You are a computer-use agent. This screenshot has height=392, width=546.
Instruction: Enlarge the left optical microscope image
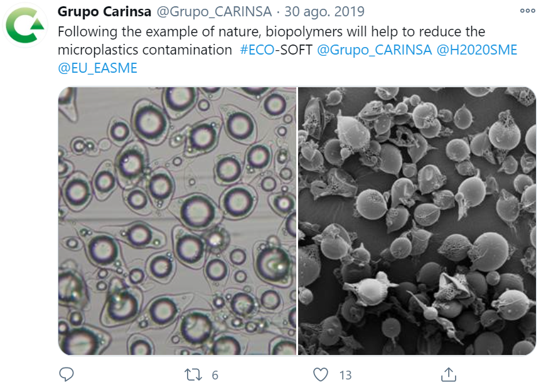(x=177, y=221)
